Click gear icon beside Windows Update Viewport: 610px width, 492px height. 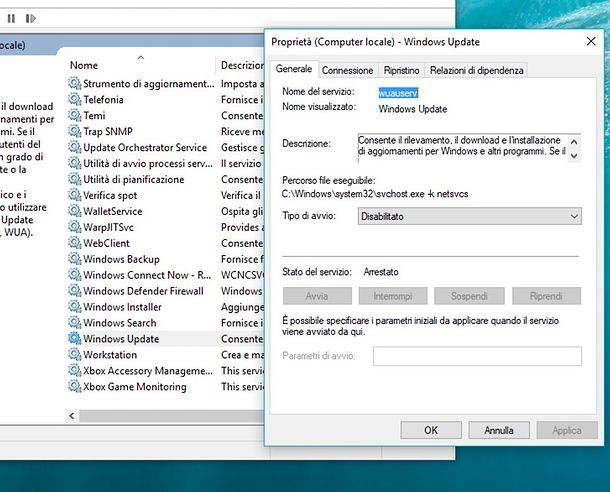pyautogui.click(x=74, y=339)
